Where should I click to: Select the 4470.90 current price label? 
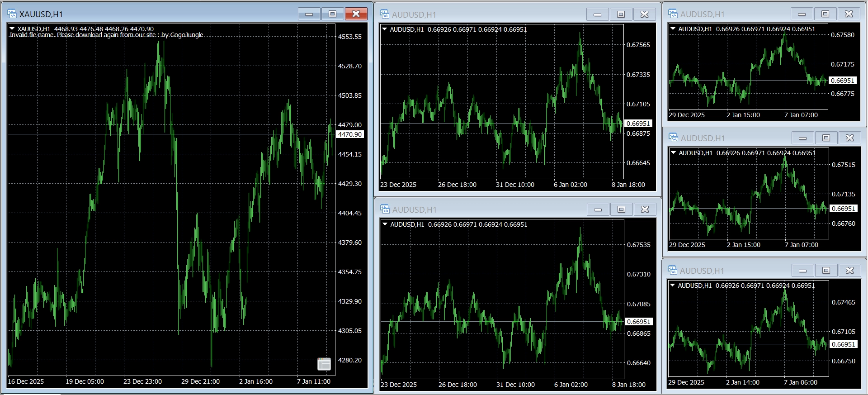click(350, 134)
